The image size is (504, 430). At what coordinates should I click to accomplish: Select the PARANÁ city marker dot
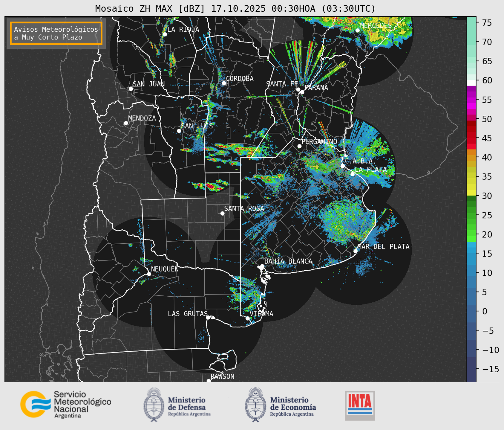coord(302,92)
